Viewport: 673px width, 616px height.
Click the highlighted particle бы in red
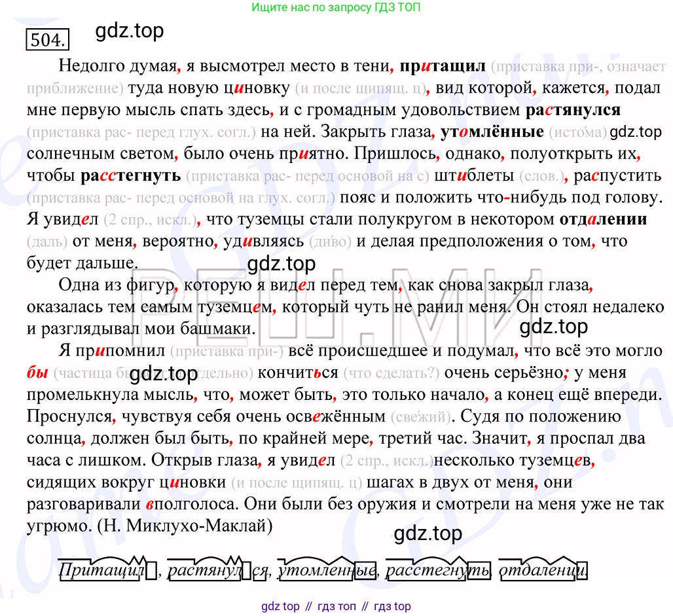(37, 372)
